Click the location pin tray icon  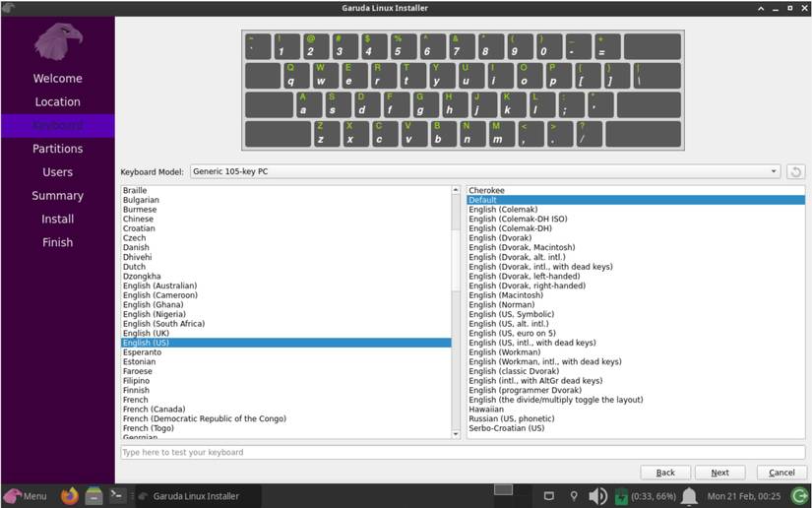(x=574, y=496)
